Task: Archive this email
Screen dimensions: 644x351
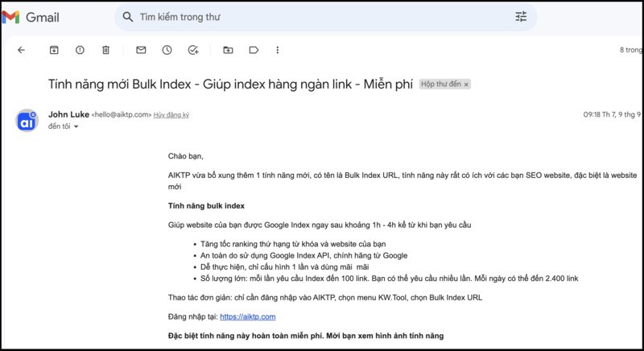Action: point(54,50)
